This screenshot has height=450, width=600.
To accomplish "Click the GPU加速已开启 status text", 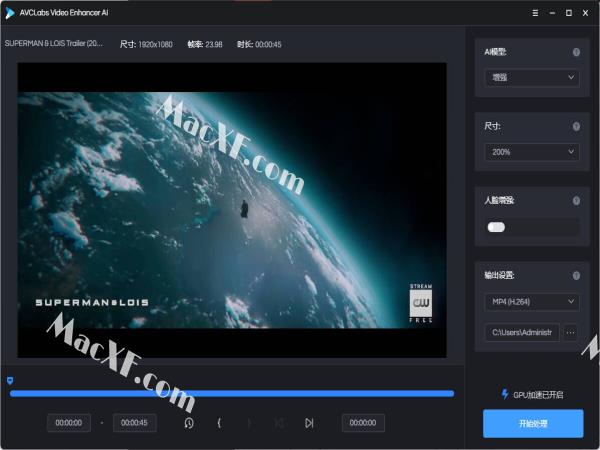I will point(538,395).
